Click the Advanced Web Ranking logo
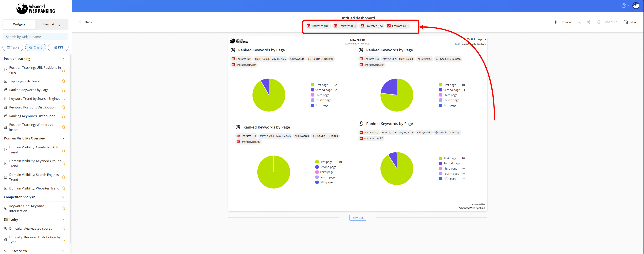This screenshot has width=644, height=254. pyautogui.click(x=35, y=9)
